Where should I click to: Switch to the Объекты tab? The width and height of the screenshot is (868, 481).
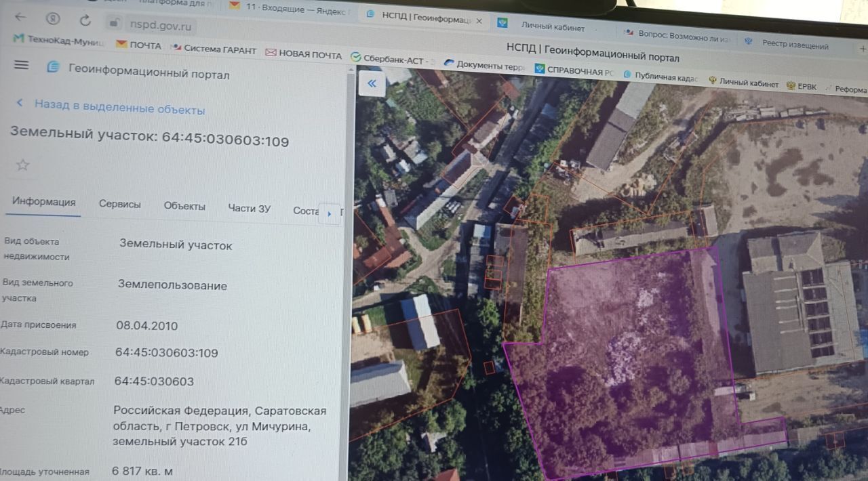(184, 206)
